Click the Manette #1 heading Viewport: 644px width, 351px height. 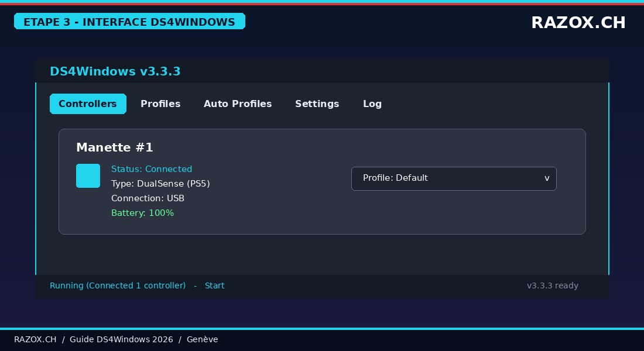(115, 147)
